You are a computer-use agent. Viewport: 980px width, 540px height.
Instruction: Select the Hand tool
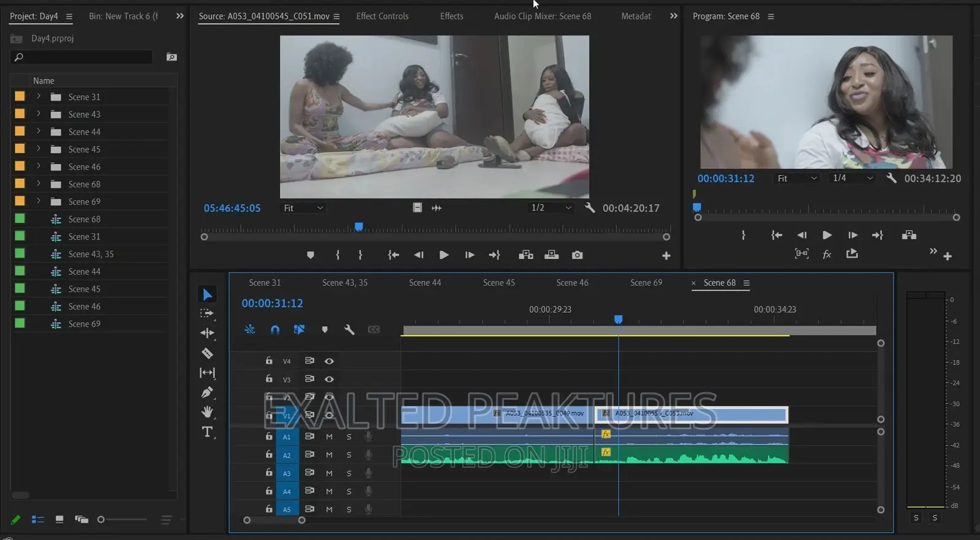[x=207, y=412]
